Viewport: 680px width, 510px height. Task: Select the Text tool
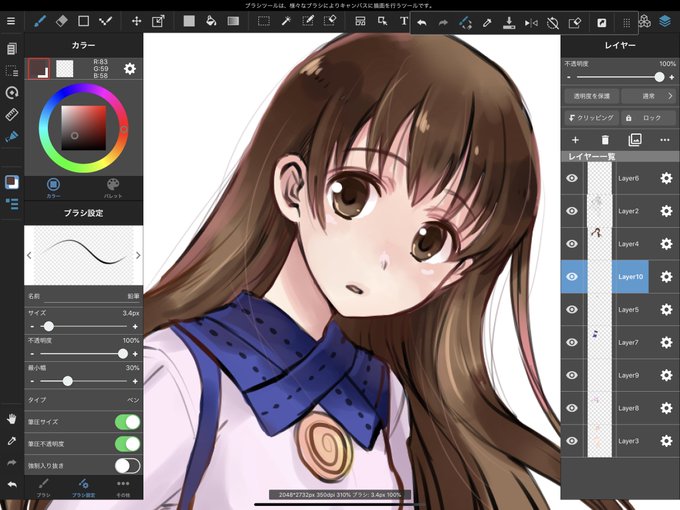[x=404, y=21]
